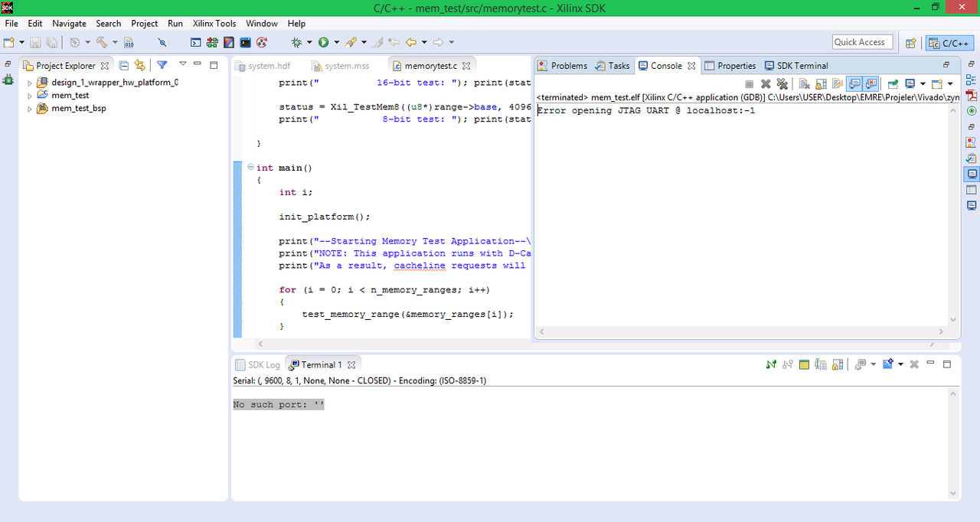The image size is (980, 522).
Task: Click the dark terminal window toolbar icon
Action: [x=245, y=42]
